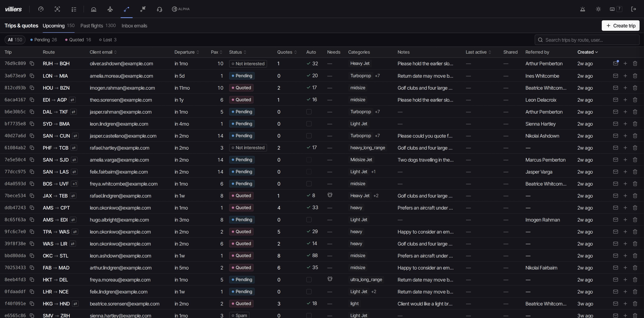Sort by Quotes column

pyautogui.click(x=287, y=52)
